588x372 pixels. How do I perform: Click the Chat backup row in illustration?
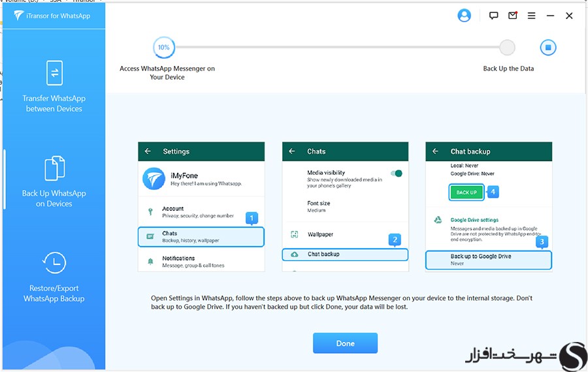tap(345, 255)
